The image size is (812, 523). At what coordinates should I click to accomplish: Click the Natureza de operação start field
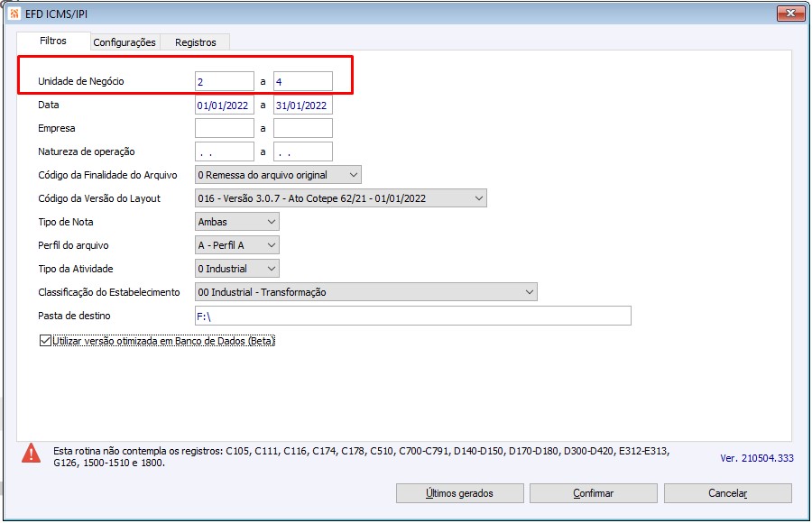[225, 151]
